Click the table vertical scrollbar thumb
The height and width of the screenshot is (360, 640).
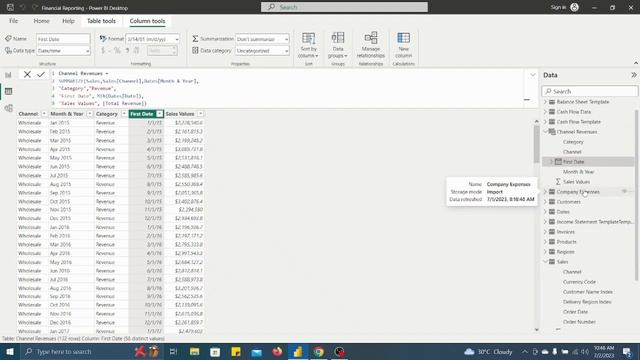536,143
